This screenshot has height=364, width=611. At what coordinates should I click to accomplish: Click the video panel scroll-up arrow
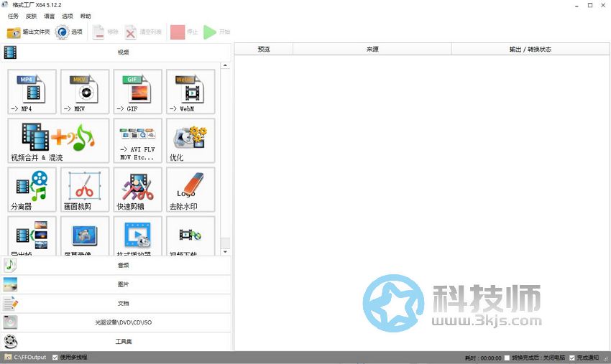(x=225, y=65)
